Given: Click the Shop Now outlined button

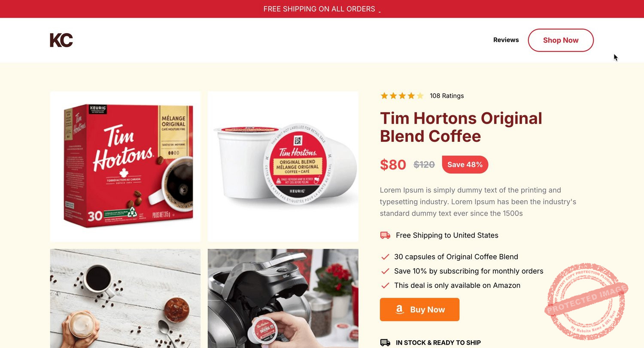Looking at the screenshot, I should click(x=561, y=40).
